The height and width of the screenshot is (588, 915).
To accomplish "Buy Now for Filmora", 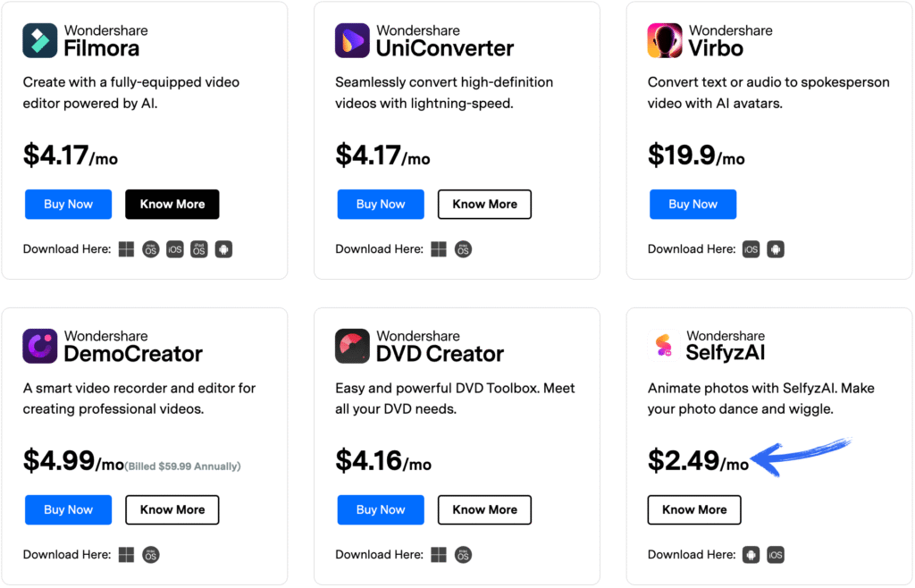I will click(68, 204).
